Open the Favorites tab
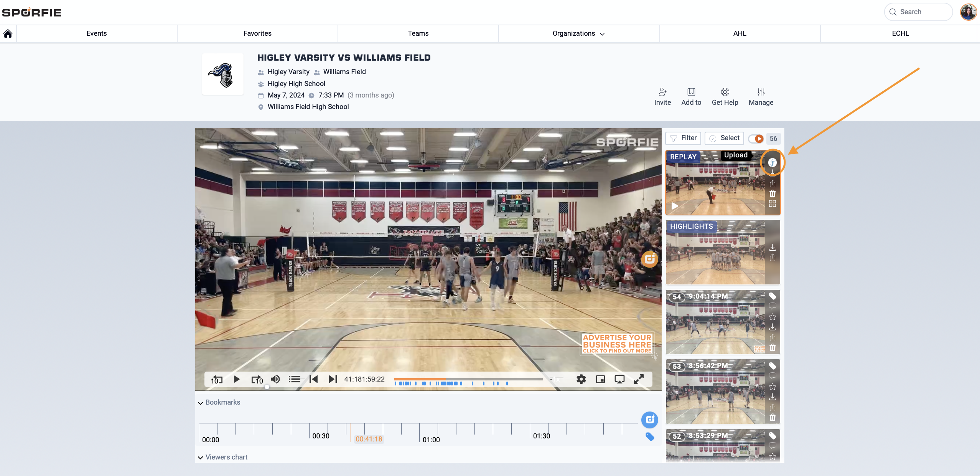980x476 pixels. pos(257,34)
